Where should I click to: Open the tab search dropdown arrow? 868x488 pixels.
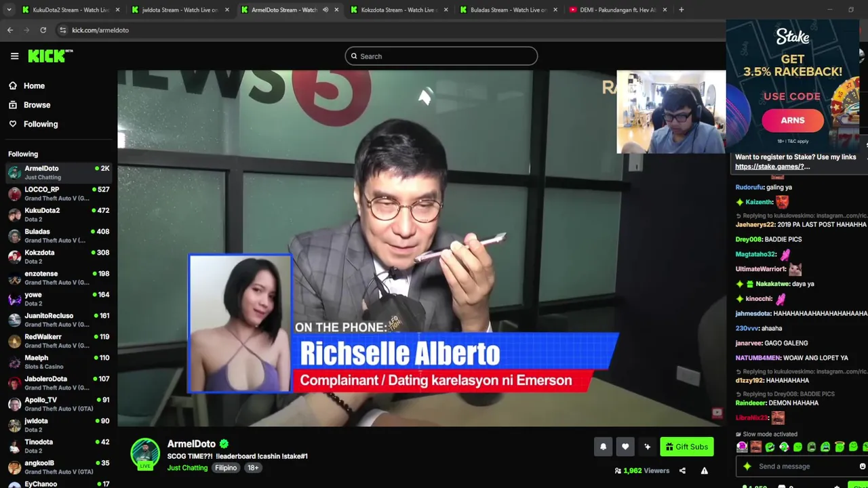pos(8,9)
